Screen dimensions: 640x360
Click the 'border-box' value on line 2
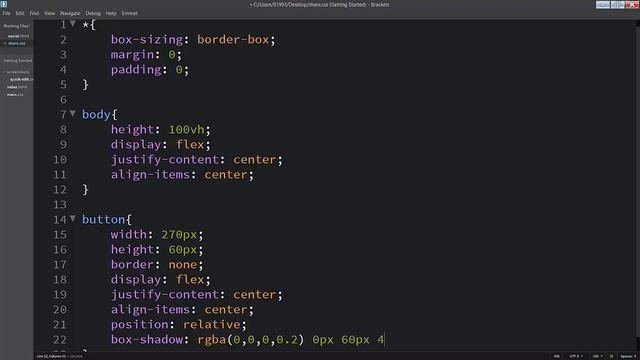point(233,40)
